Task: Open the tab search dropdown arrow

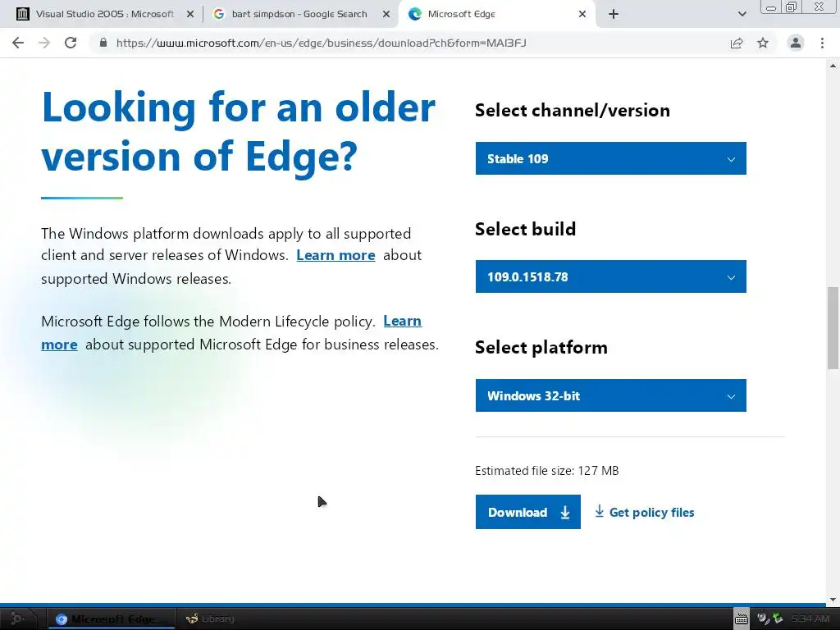Action: coord(742,14)
